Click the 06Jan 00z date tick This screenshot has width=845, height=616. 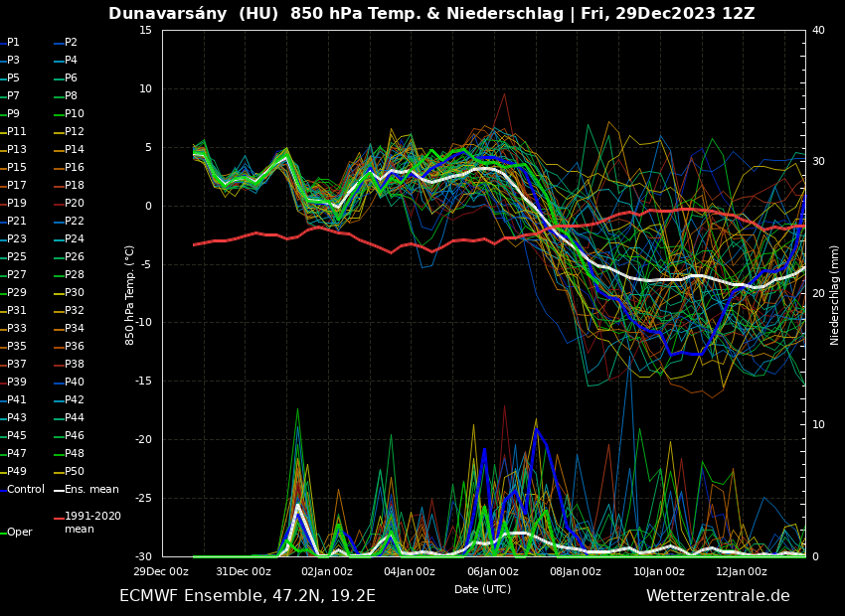pyautogui.click(x=492, y=571)
